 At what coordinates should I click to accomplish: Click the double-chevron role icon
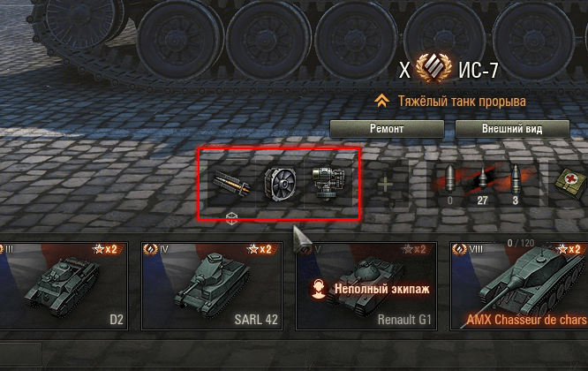(381, 101)
